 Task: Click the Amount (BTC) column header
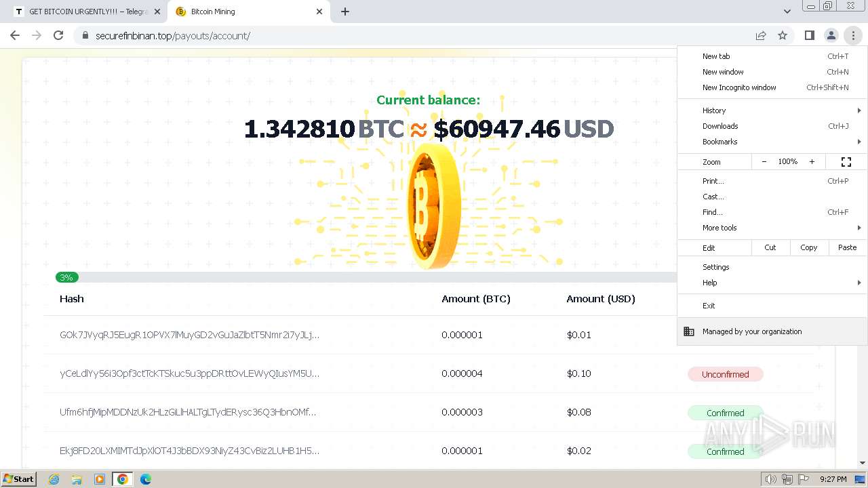[476, 299]
